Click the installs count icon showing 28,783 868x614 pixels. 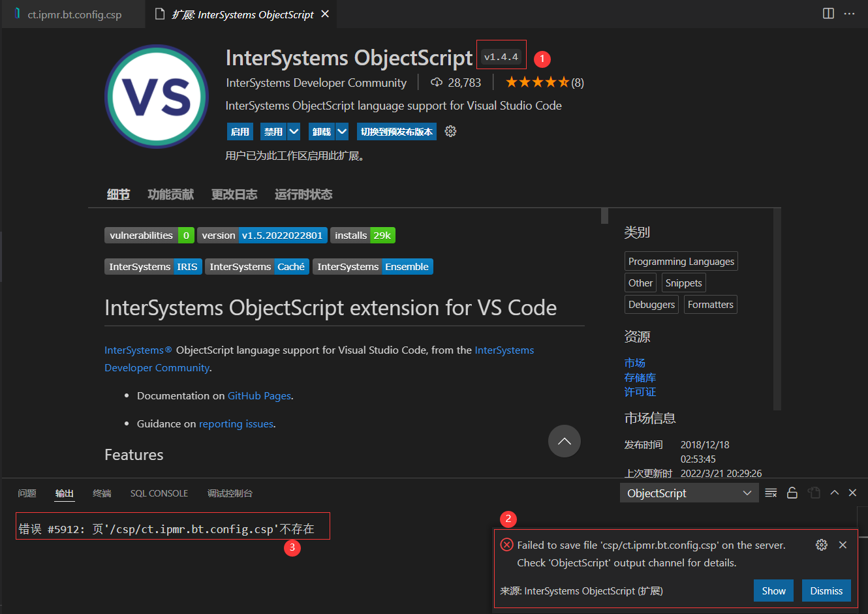click(435, 82)
